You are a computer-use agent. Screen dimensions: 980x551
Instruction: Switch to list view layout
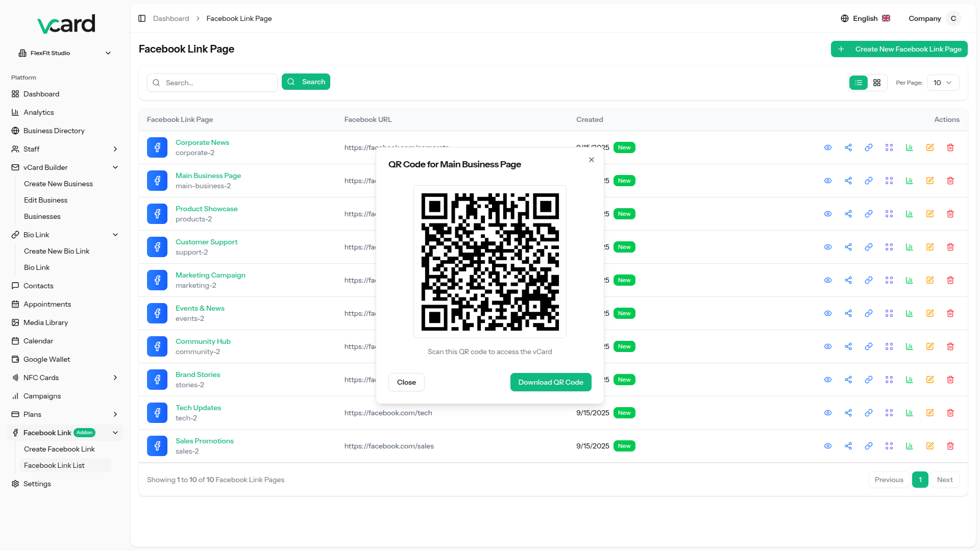(859, 83)
